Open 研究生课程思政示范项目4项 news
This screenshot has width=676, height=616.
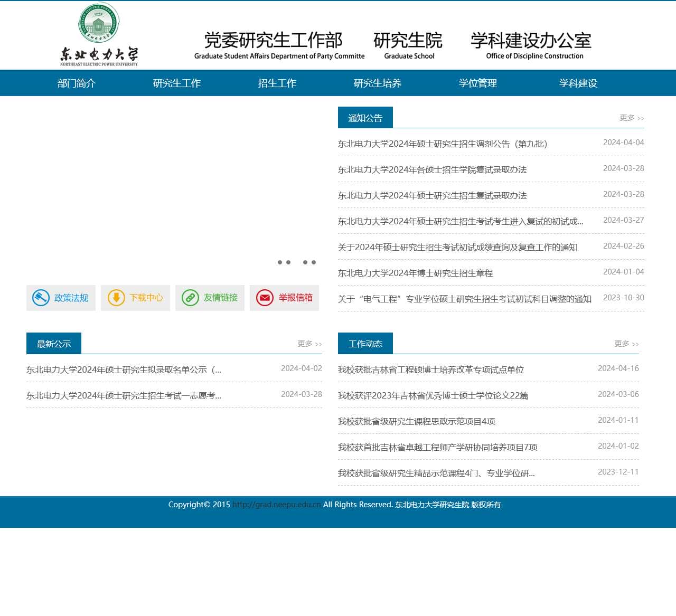coord(417,421)
